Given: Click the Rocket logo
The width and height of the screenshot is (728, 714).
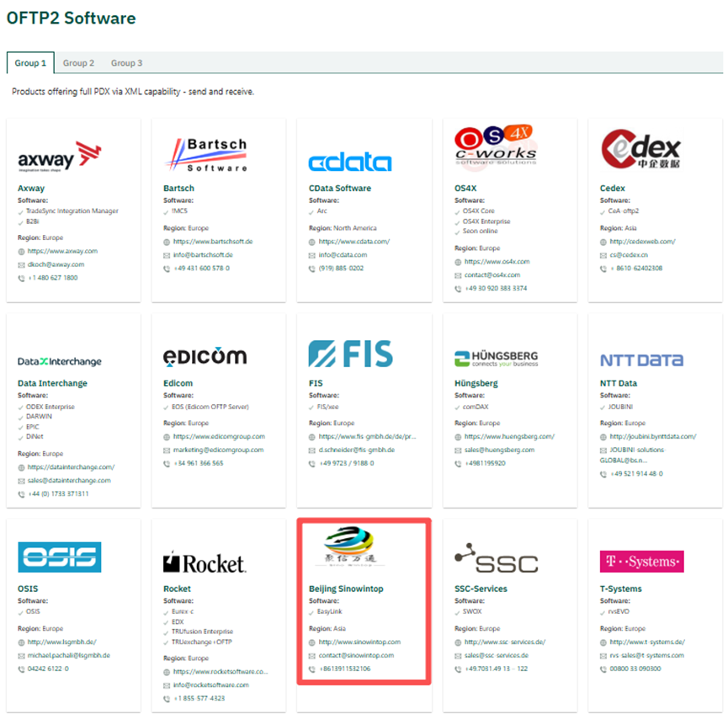Looking at the screenshot, I should 205,562.
